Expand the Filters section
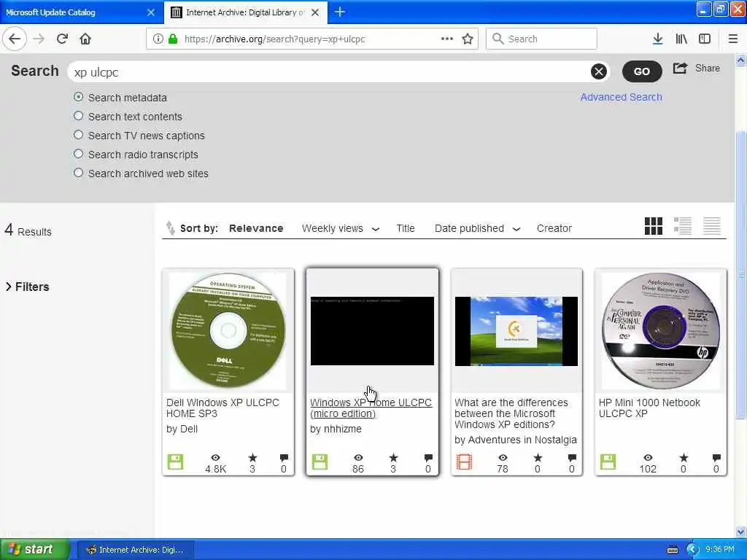747x560 pixels. 28,287
